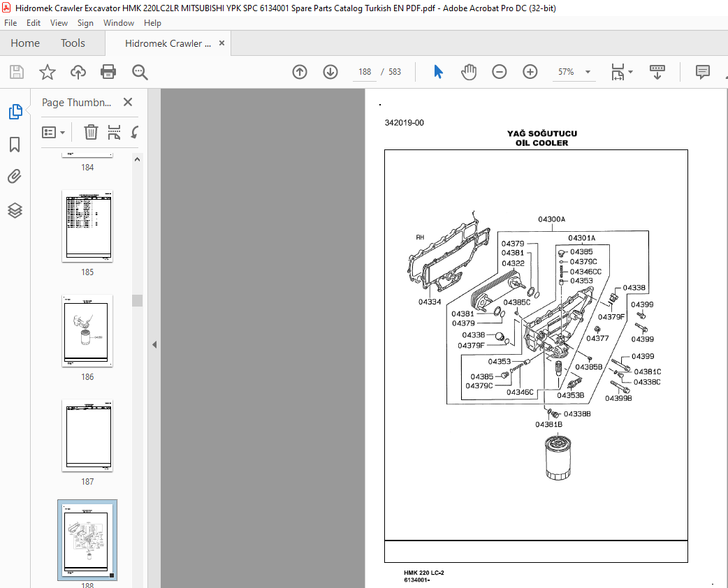Click part label 04334 in diagram
Screen dimensions: 728x588
tap(430, 302)
